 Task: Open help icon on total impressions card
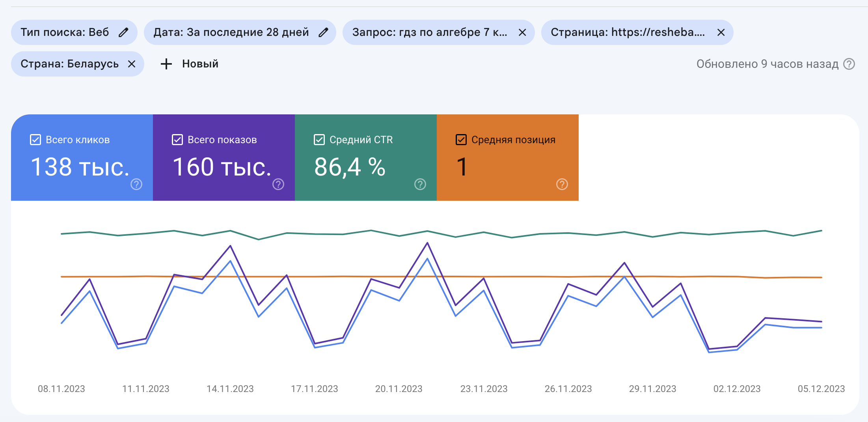(x=278, y=184)
